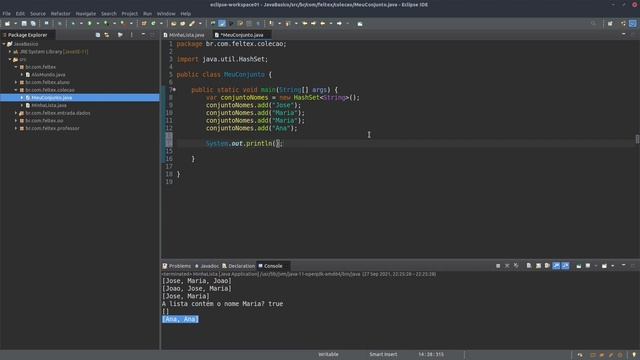Image resolution: width=640 pixels, height=360 pixels.
Task: Collapse the br.com.feltex package
Action: [16, 67]
